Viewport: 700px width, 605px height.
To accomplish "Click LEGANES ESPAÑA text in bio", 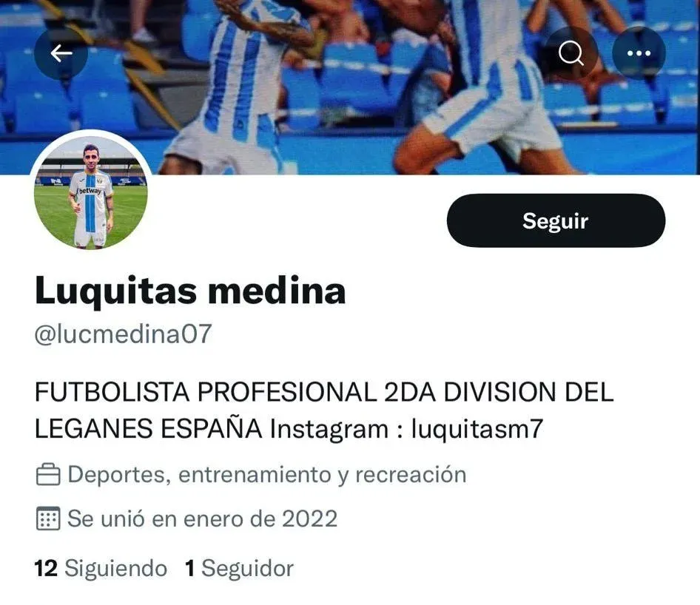I will coord(148,429).
